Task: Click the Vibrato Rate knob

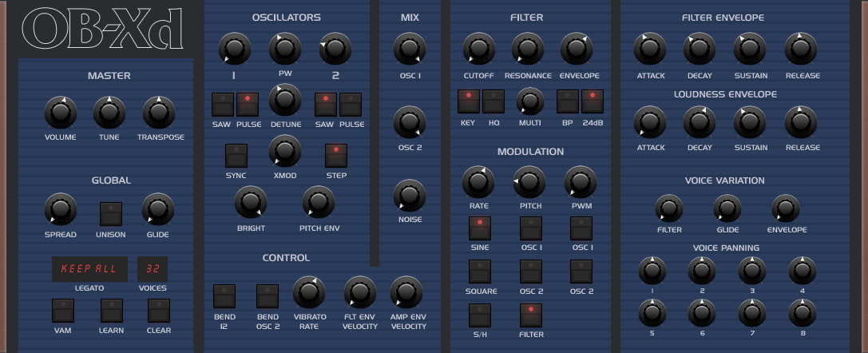Action: (x=309, y=292)
